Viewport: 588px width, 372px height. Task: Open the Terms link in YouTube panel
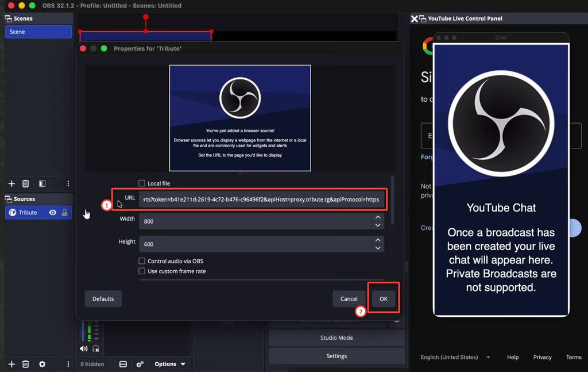pyautogui.click(x=574, y=357)
